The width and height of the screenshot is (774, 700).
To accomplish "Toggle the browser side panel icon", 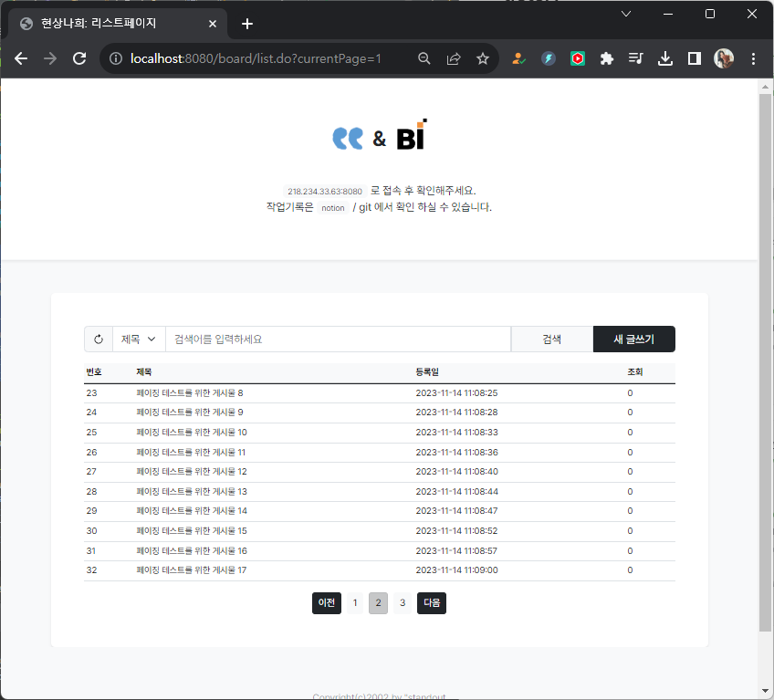I will pyautogui.click(x=695, y=58).
